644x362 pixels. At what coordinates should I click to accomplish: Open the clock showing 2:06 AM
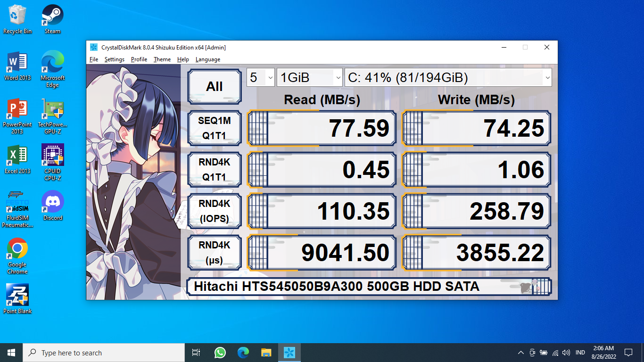point(604,353)
